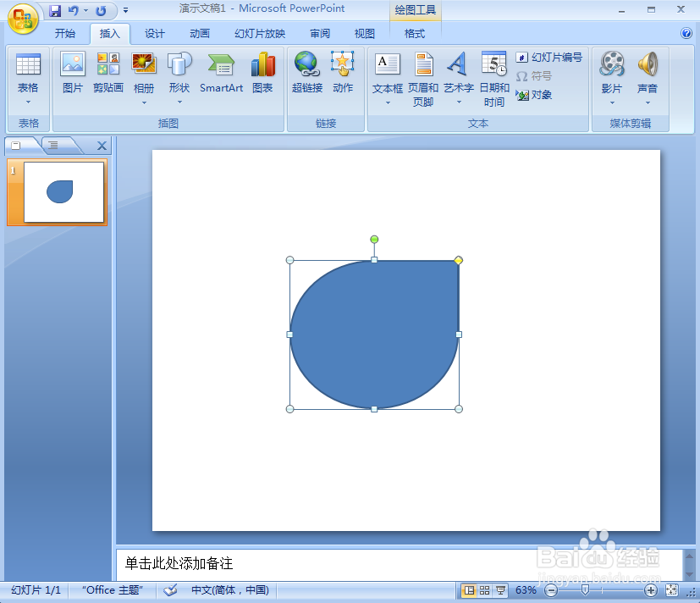The width and height of the screenshot is (700, 603).
Task: Add an action (动作) to the shape
Action: pos(343,73)
